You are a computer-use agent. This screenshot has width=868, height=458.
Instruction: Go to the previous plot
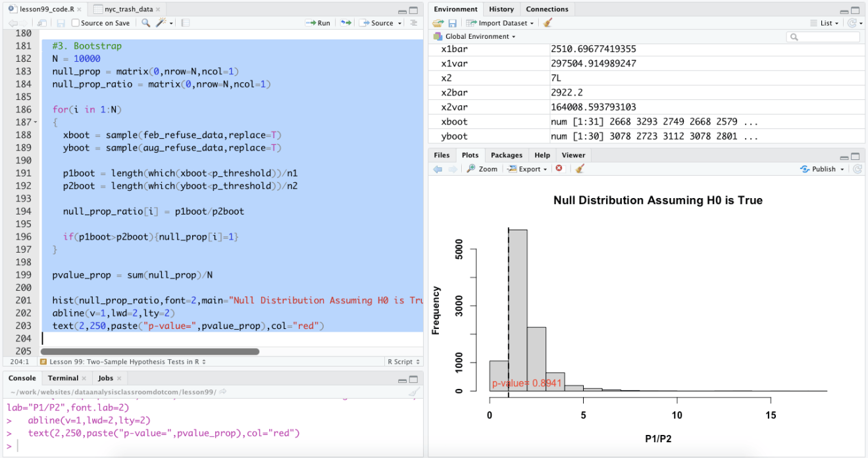pyautogui.click(x=438, y=169)
